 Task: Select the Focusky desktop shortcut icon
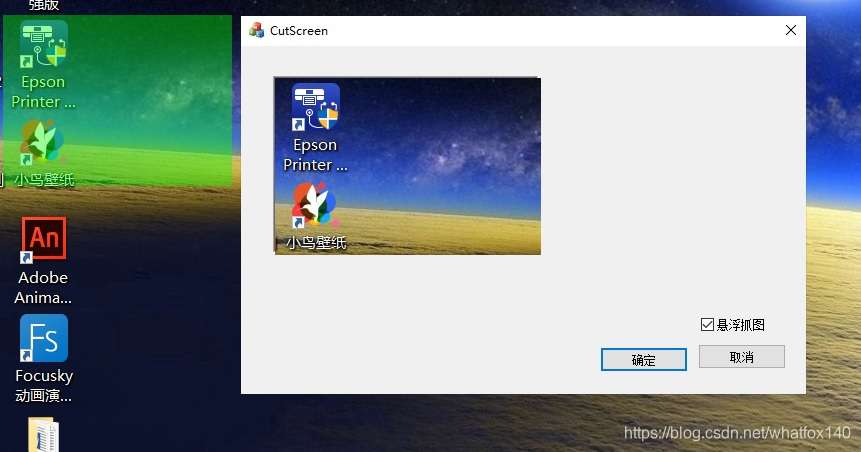tap(43, 338)
